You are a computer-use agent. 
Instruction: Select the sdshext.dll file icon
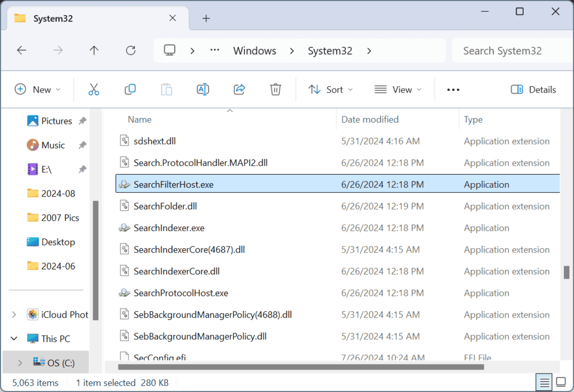(124, 141)
